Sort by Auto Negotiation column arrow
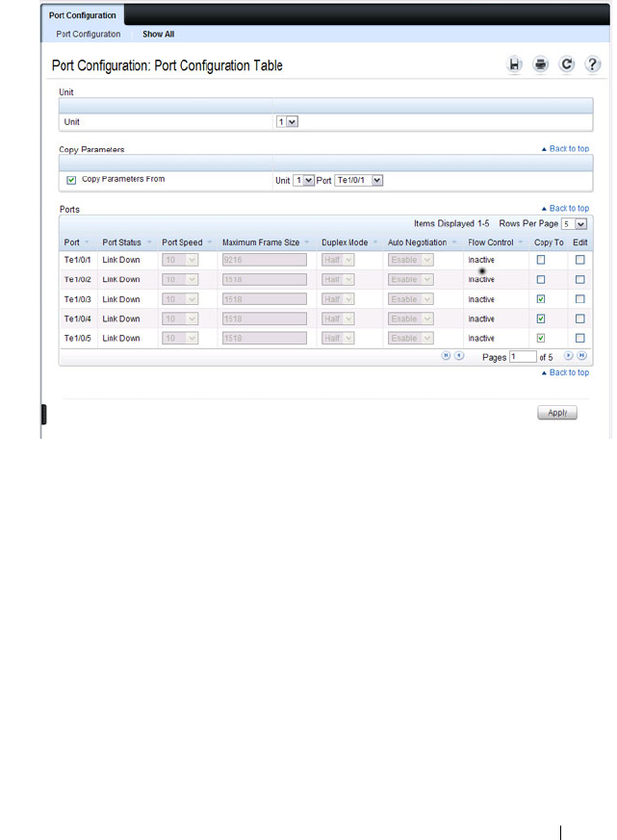The image size is (617, 840). (454, 242)
